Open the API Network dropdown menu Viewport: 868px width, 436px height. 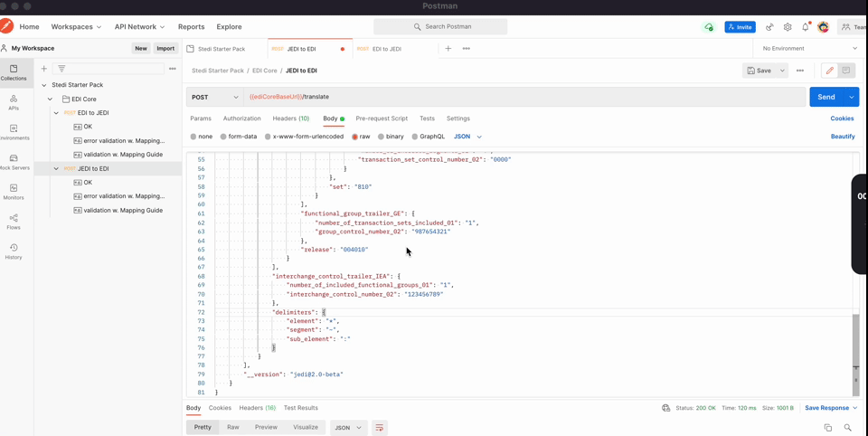coord(139,26)
